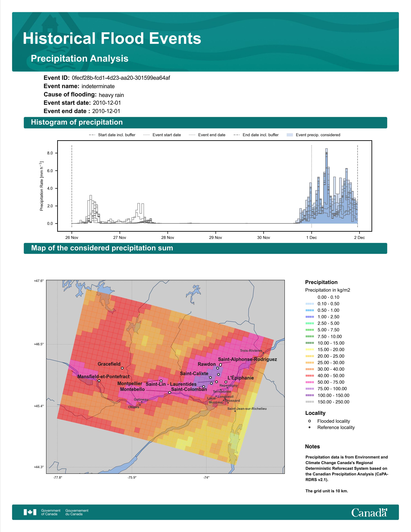Click the grid unit is 10 km note
Screen dimensions: 411x532
pos(327,491)
